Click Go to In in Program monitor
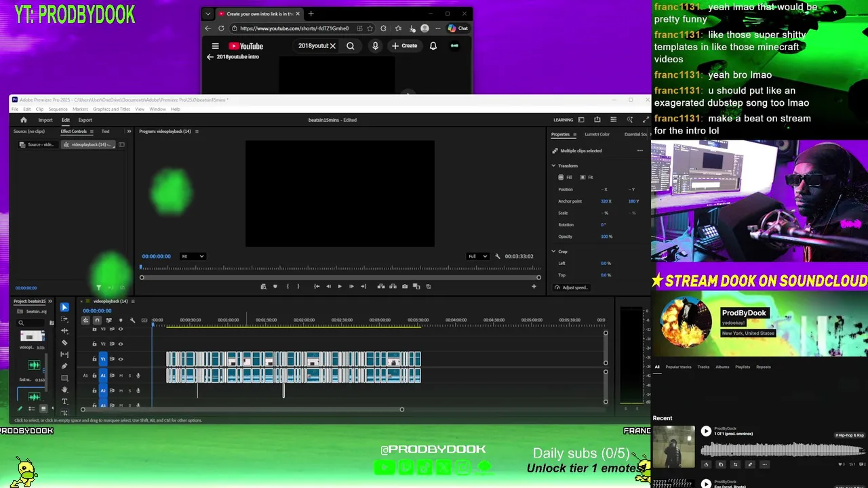 click(x=317, y=286)
